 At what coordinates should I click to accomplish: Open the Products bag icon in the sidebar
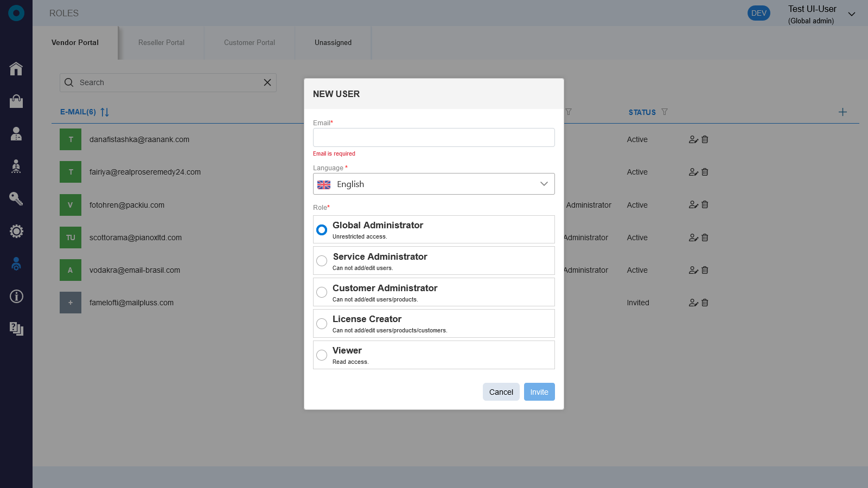(16, 101)
